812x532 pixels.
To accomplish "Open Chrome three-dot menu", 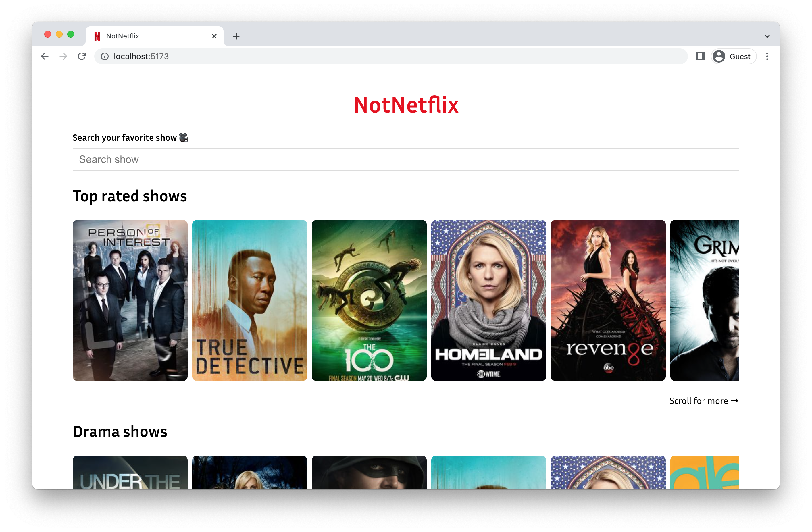I will click(x=767, y=56).
